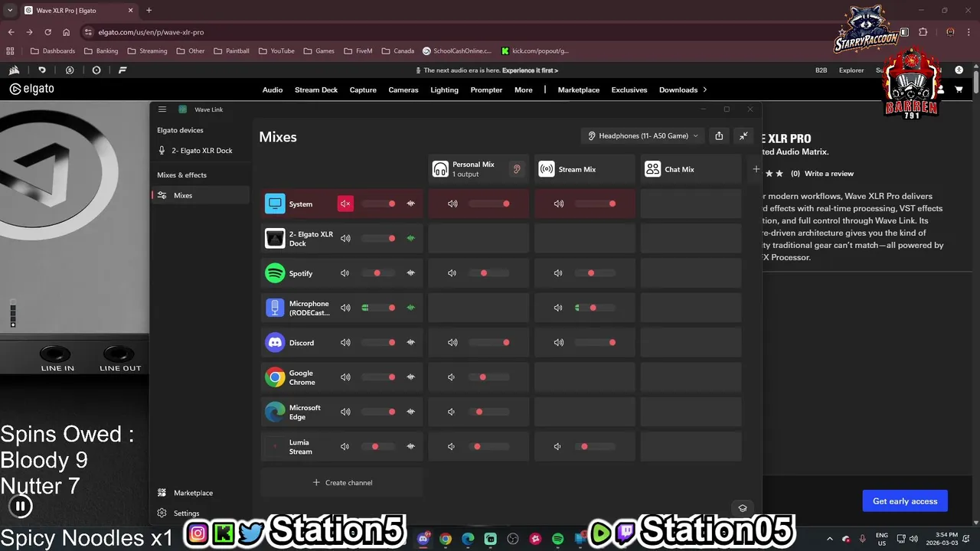Screen dimensions: 980x551
Task: Click Write a review link
Action: (829, 174)
